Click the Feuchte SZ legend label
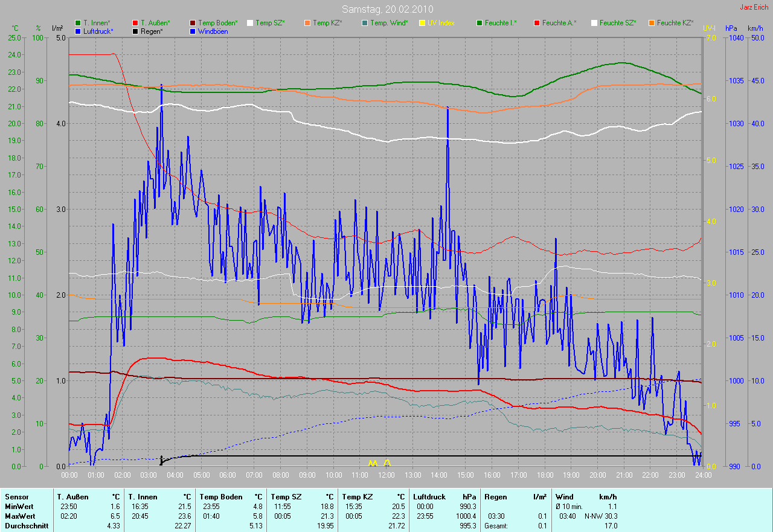This screenshot has width=773, height=532. (619, 23)
